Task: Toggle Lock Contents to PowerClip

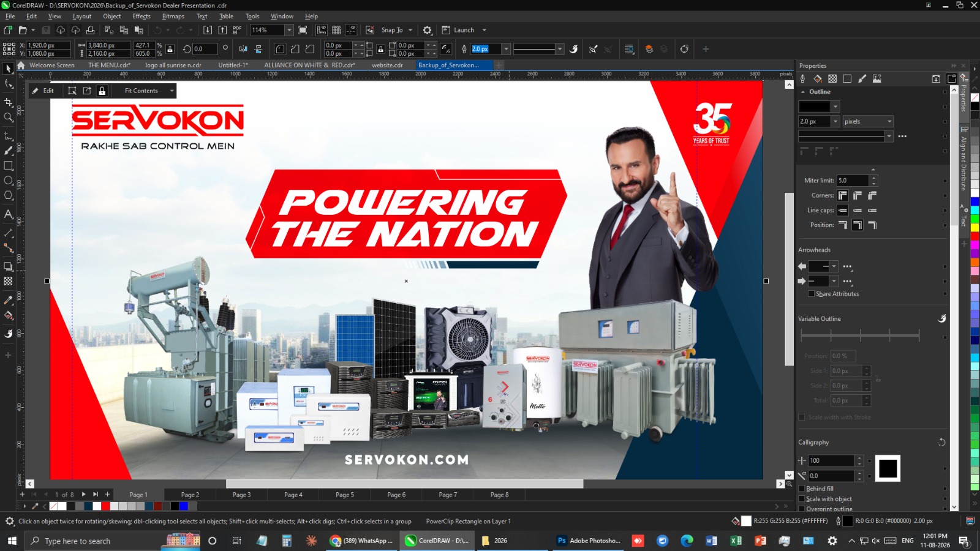Action: [x=102, y=91]
